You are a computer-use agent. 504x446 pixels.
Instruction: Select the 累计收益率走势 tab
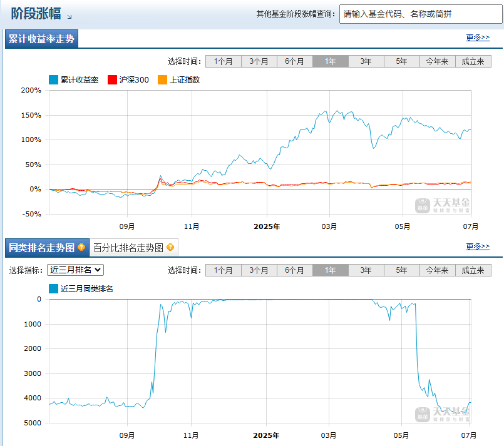point(41,39)
